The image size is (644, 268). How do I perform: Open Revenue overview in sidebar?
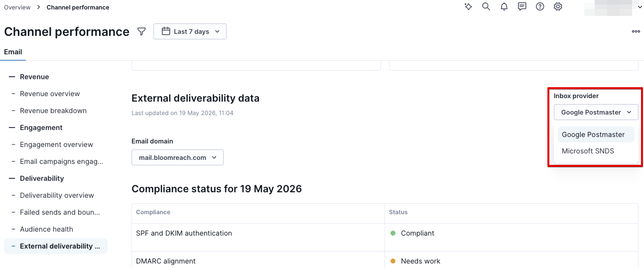tap(50, 94)
